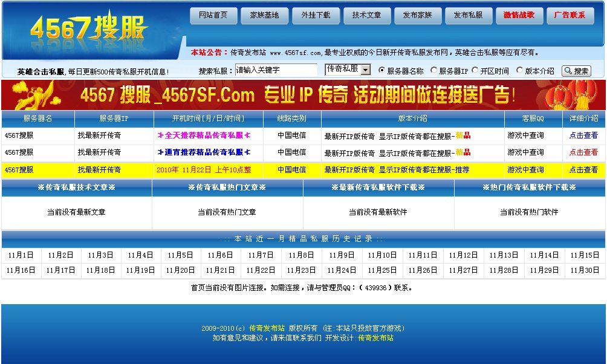Open the 技术文章 section
This screenshot has width=607, height=364.
[367, 16]
